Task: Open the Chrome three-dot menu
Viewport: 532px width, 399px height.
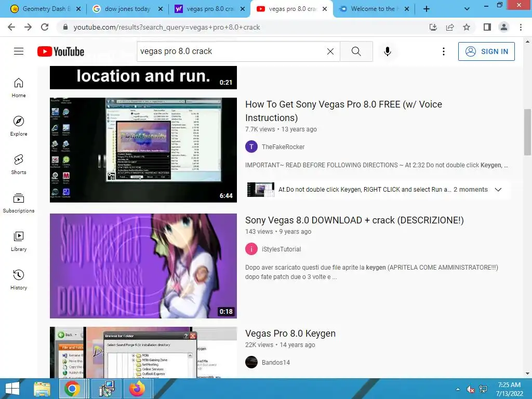Action: pos(521,27)
